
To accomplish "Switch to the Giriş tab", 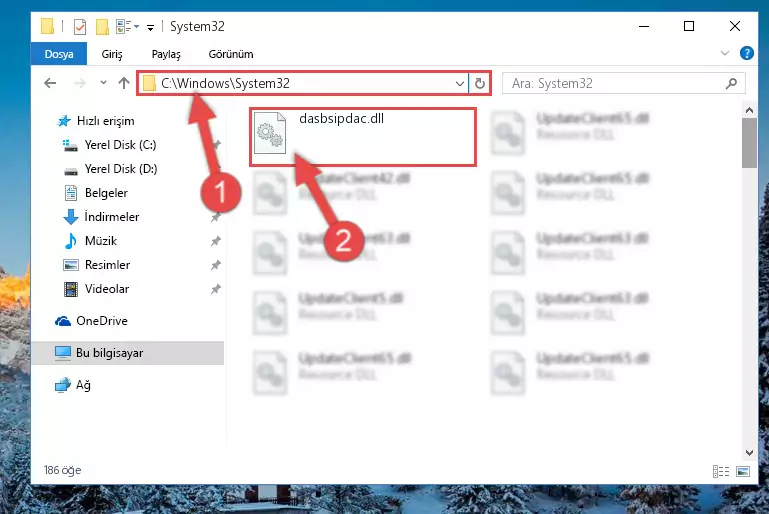I will (x=112, y=54).
